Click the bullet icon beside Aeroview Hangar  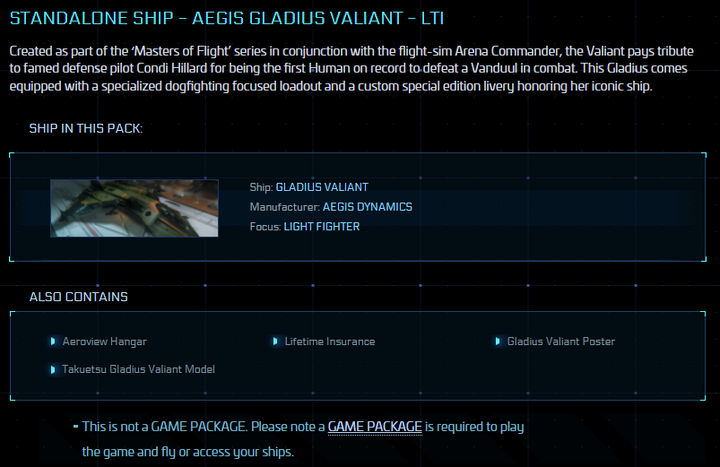tap(54, 341)
